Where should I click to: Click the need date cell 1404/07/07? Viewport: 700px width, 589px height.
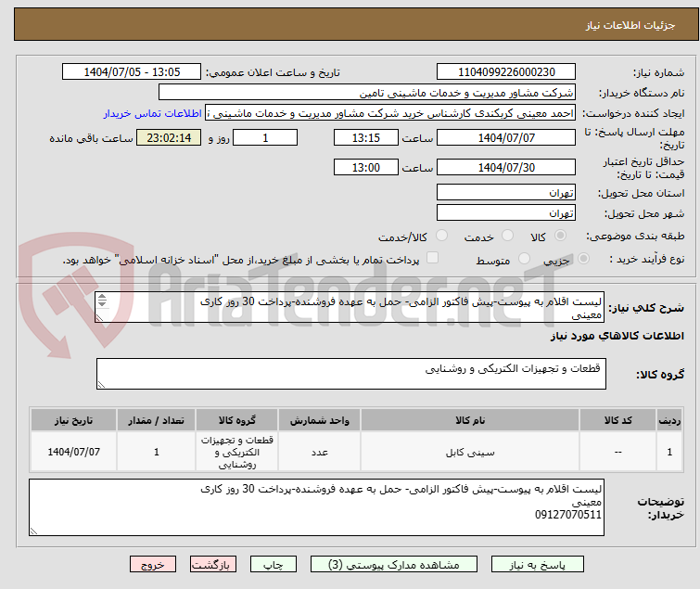coord(73,452)
